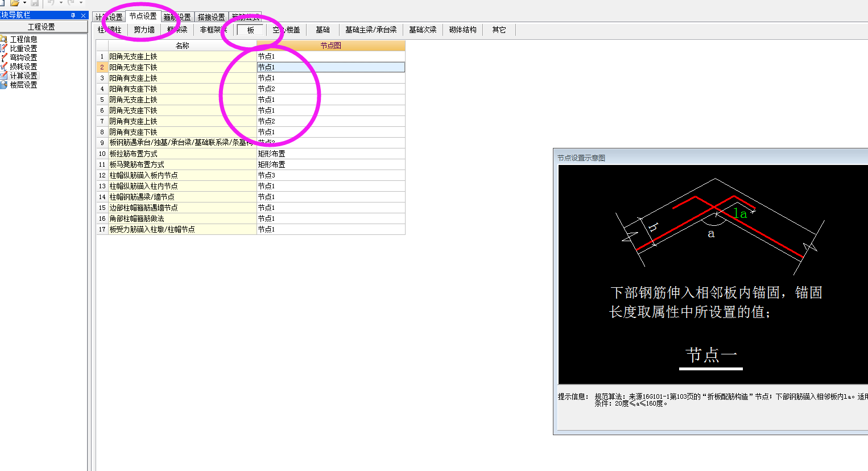868x471 pixels.
Task: Click the icon beside 工程信息
Action: point(4,39)
